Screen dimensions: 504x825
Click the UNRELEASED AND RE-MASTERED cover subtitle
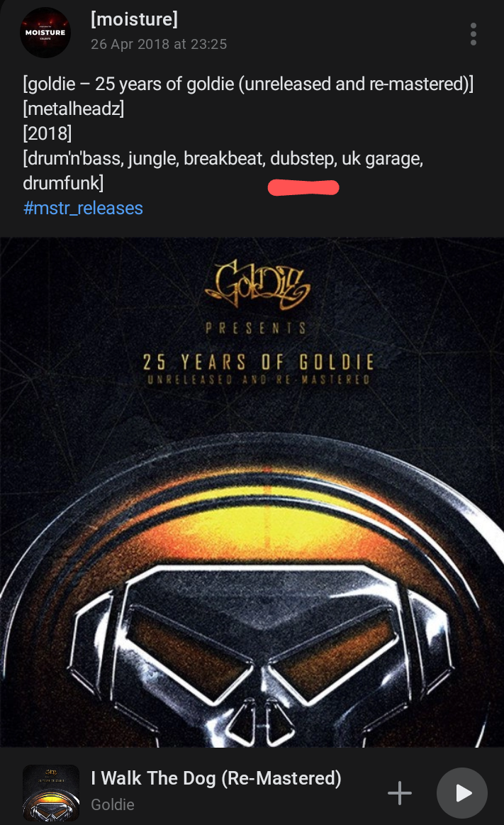tap(259, 380)
